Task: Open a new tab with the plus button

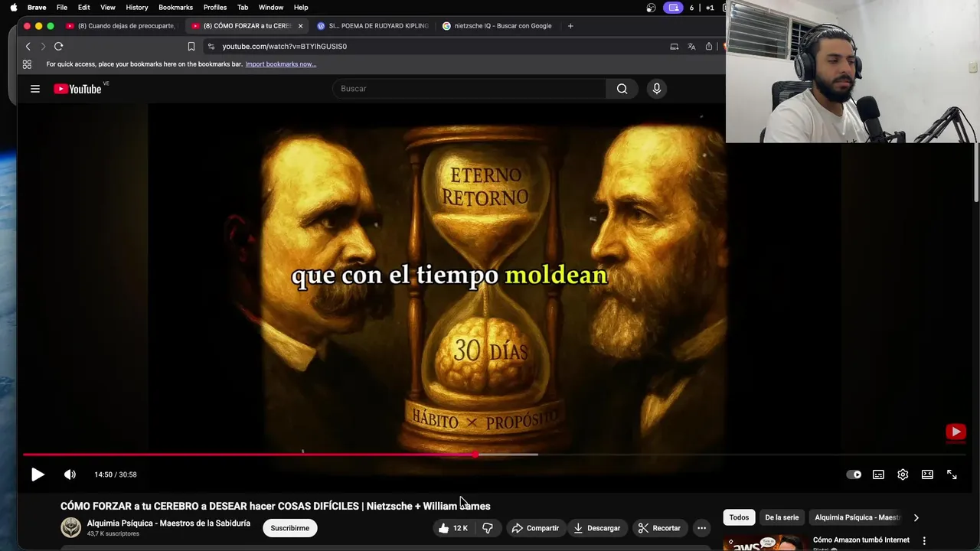Action: (570, 26)
